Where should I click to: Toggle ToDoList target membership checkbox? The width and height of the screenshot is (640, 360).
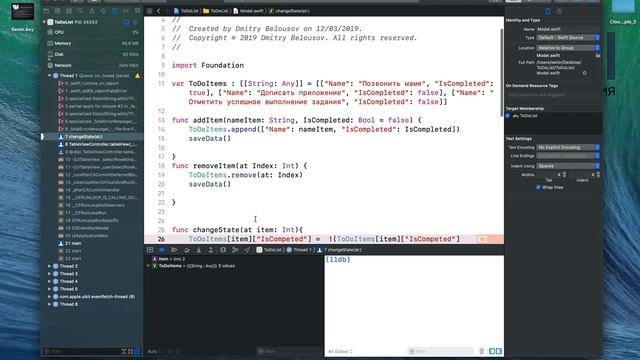pyautogui.click(x=508, y=116)
